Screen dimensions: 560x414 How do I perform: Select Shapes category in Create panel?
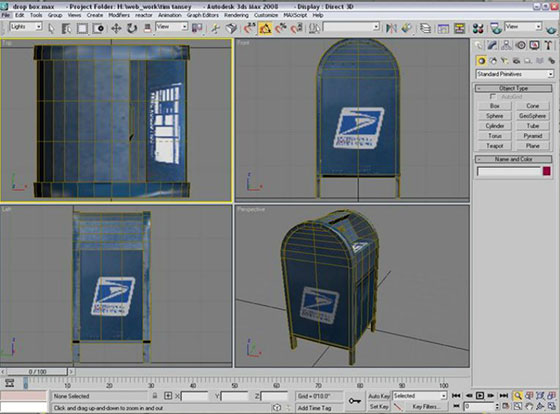(x=493, y=61)
